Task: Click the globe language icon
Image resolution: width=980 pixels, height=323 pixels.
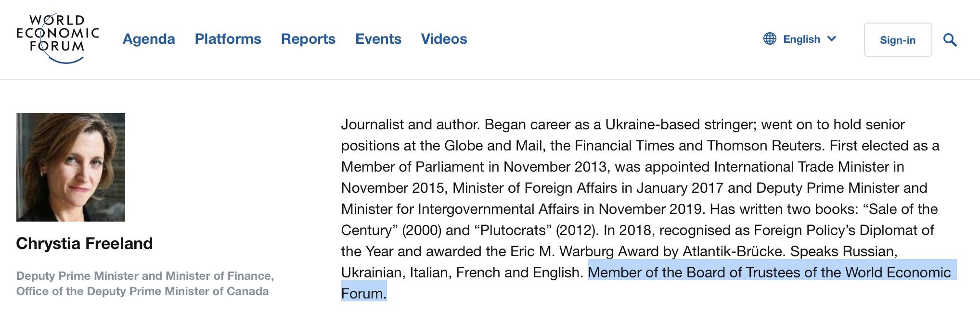Action: tap(770, 39)
